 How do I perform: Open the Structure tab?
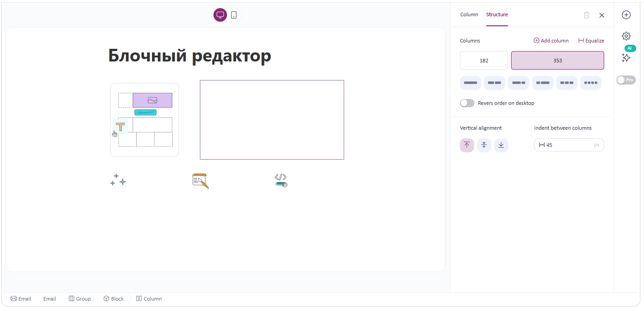[x=497, y=14]
